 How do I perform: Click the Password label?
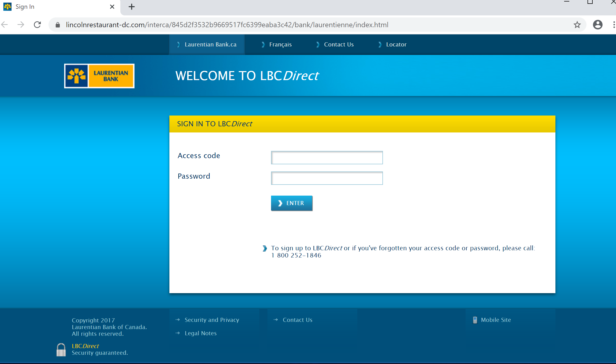point(194,176)
